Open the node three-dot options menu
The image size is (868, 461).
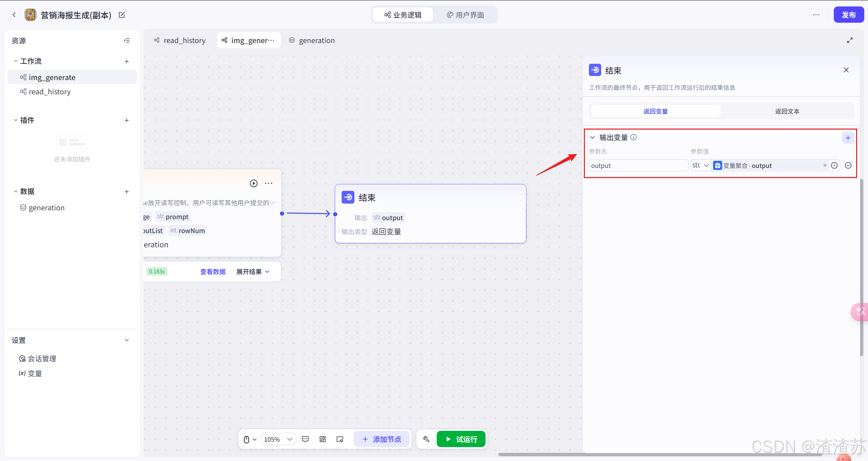(269, 184)
